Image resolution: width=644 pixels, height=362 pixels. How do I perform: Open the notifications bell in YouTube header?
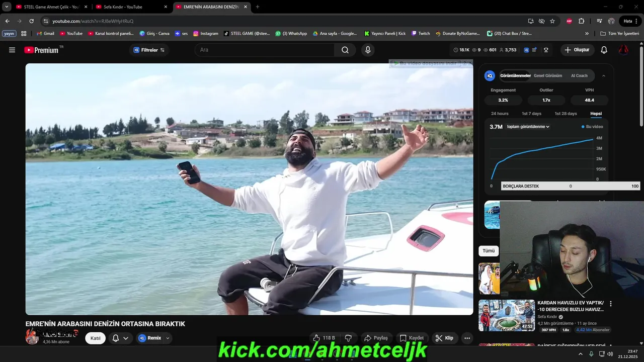pyautogui.click(x=604, y=50)
